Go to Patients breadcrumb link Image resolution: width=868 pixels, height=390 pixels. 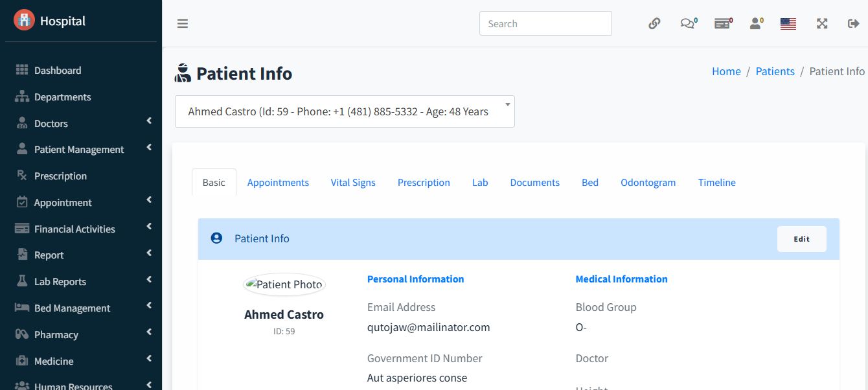(x=775, y=71)
